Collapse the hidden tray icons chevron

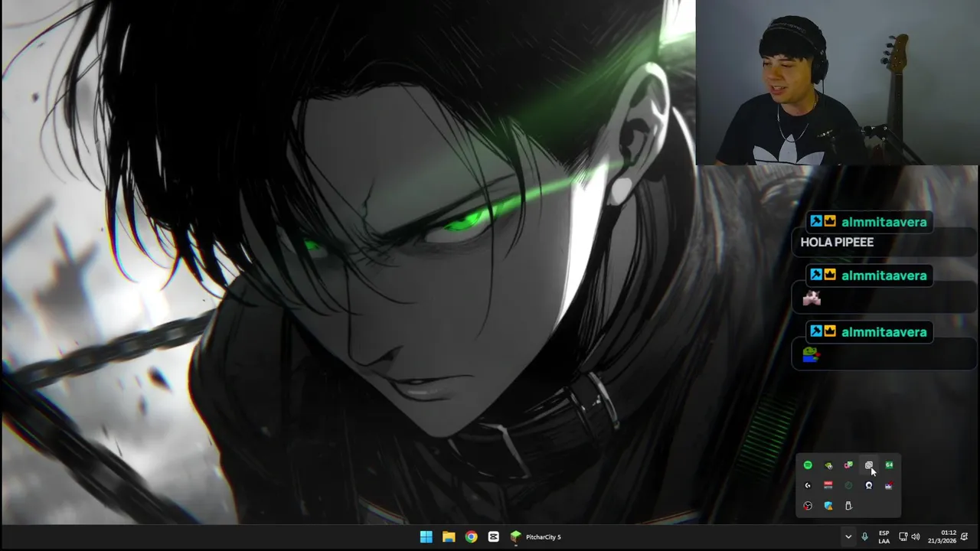[848, 537]
